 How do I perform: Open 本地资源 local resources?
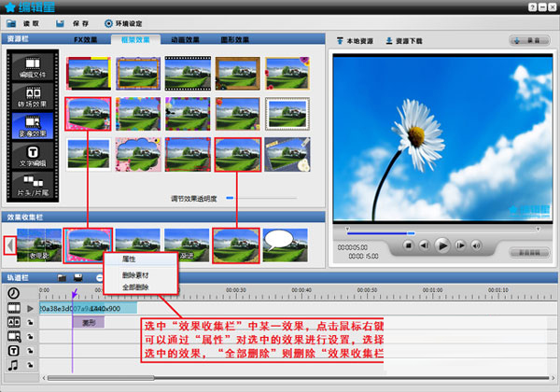click(x=355, y=41)
